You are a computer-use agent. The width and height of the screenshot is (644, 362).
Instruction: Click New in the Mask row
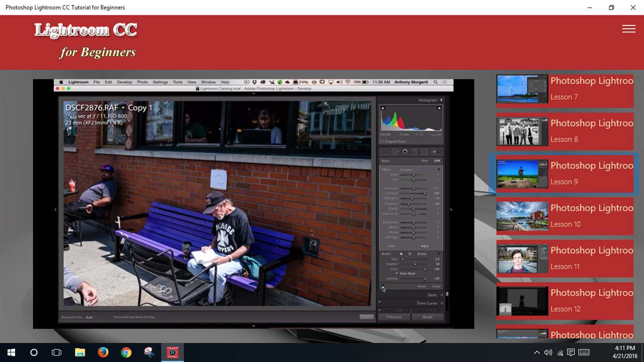point(424,160)
